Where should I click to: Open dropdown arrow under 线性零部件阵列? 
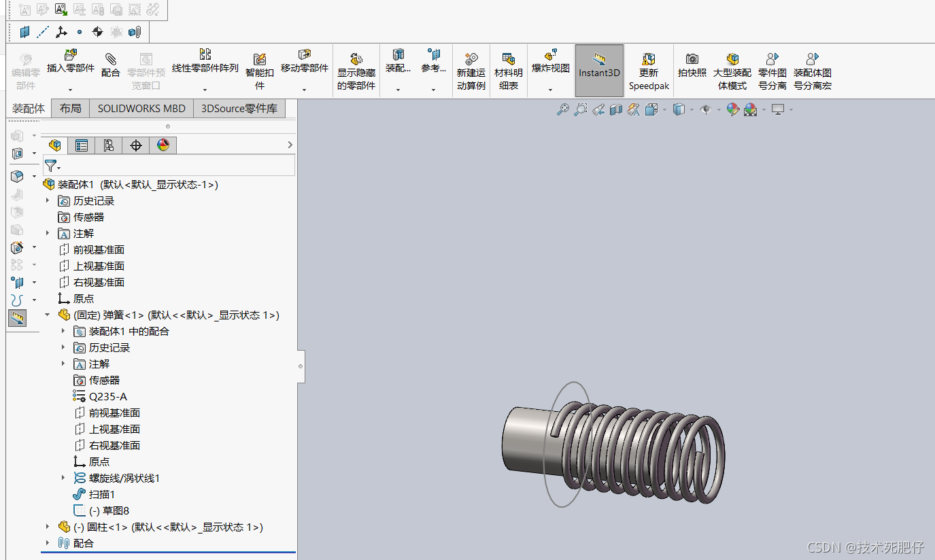205,89
